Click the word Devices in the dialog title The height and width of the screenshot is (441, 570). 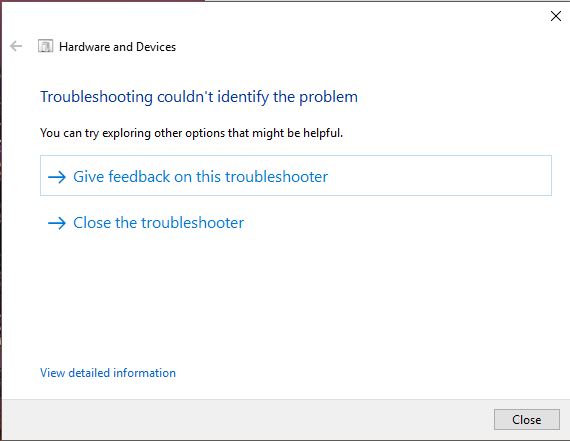[156, 47]
